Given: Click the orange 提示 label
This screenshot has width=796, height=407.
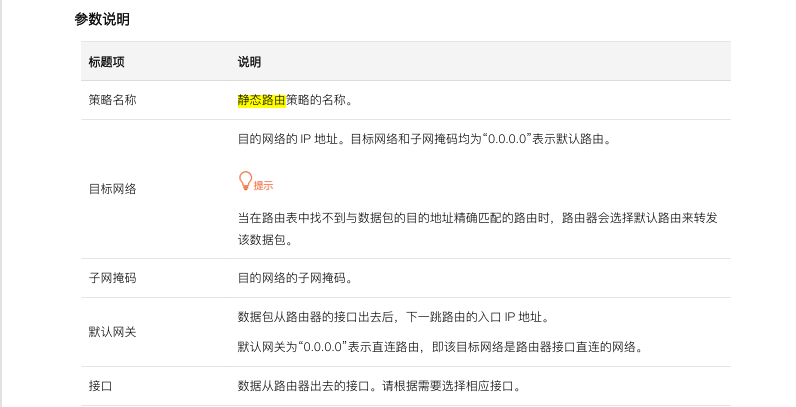Looking at the screenshot, I should [x=263, y=186].
